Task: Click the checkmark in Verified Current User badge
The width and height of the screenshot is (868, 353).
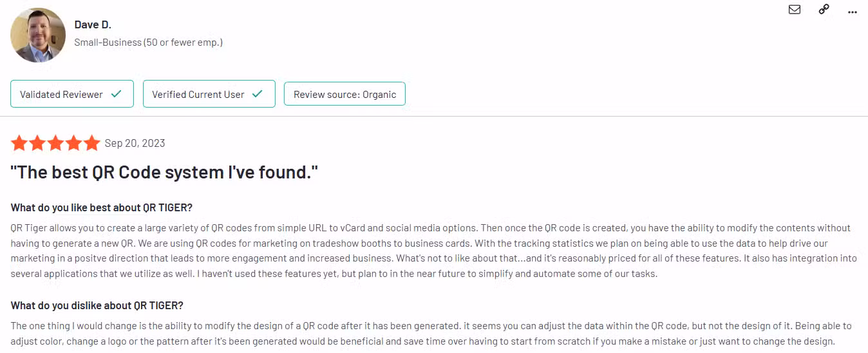Action: pos(257,94)
